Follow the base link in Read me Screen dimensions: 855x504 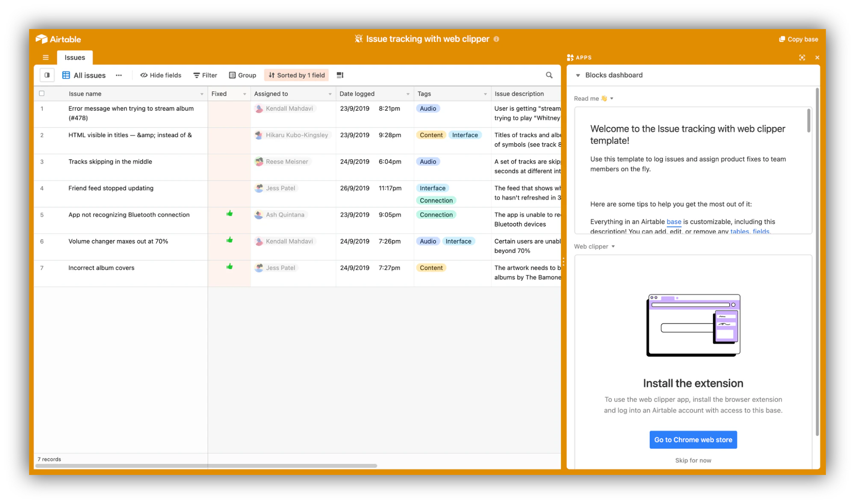(x=674, y=222)
